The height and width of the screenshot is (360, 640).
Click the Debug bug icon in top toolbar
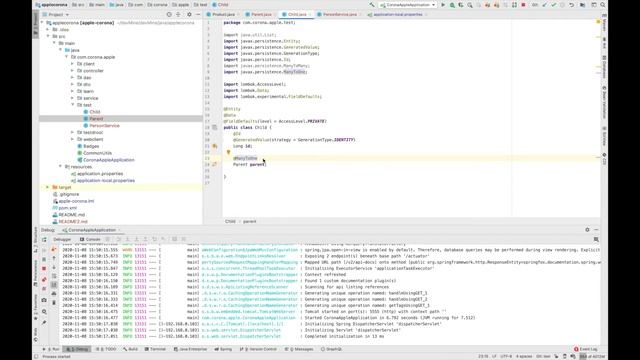coord(452,5)
